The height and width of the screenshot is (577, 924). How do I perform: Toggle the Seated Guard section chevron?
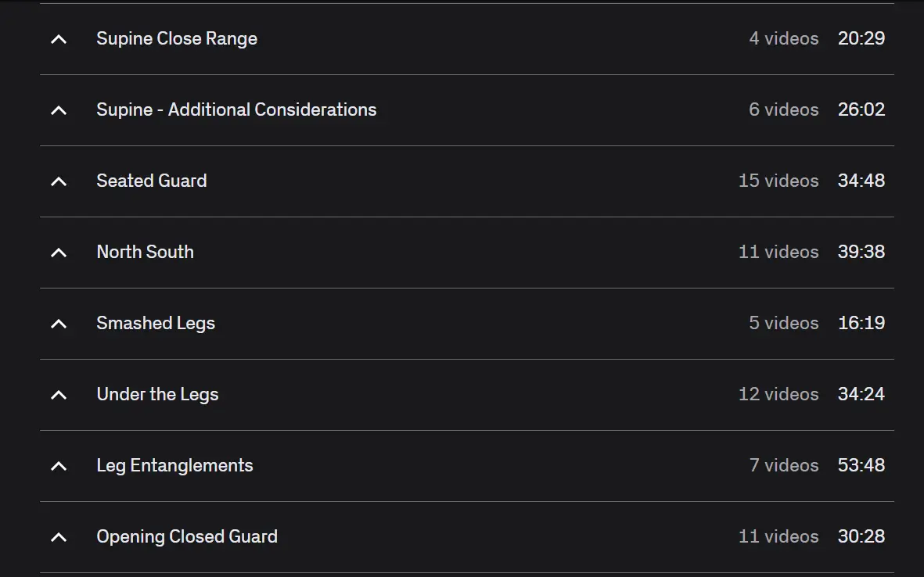[x=59, y=181]
